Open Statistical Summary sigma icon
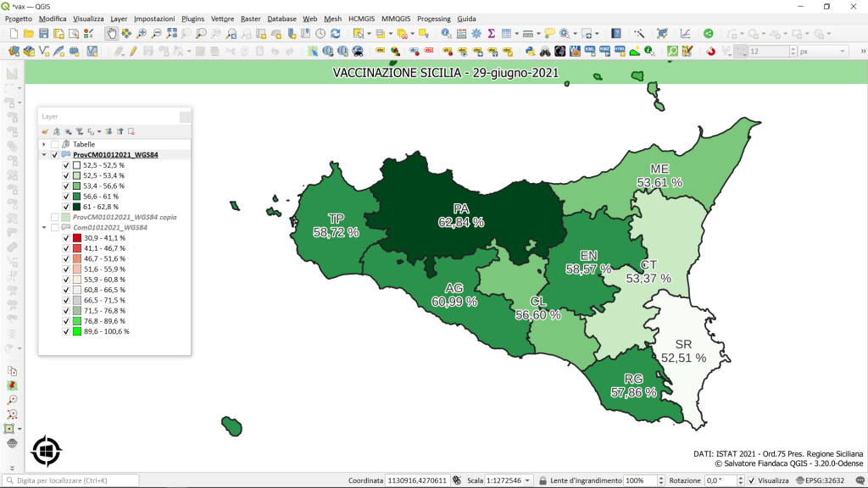This screenshot has height=488, width=868. 491,33
